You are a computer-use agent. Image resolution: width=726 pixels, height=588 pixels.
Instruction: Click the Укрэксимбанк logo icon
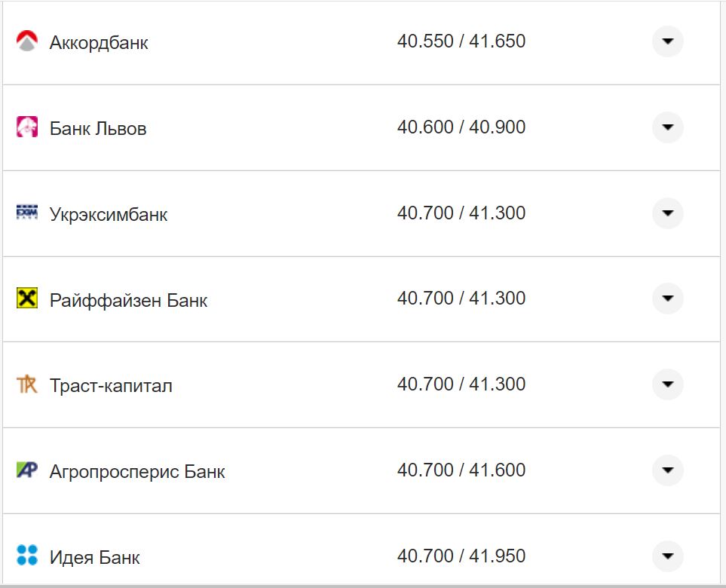[27, 213]
